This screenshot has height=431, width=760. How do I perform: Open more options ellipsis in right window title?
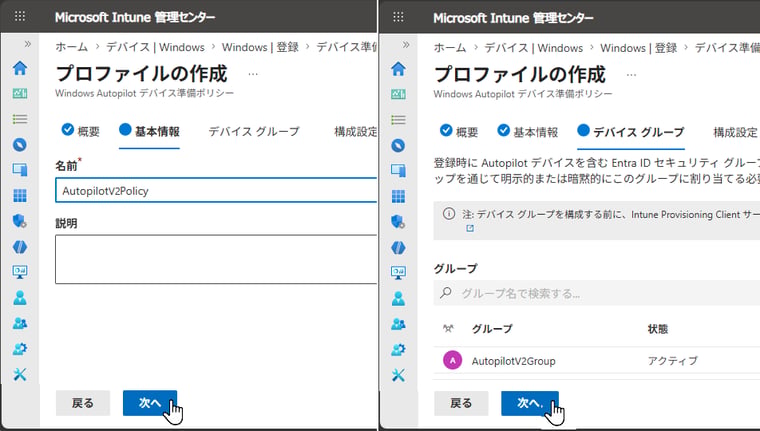click(631, 75)
